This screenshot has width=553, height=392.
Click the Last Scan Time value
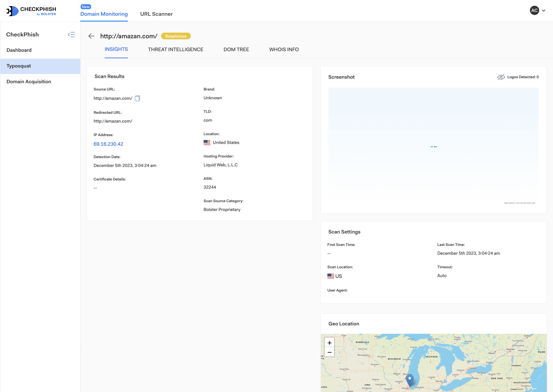[468, 254]
